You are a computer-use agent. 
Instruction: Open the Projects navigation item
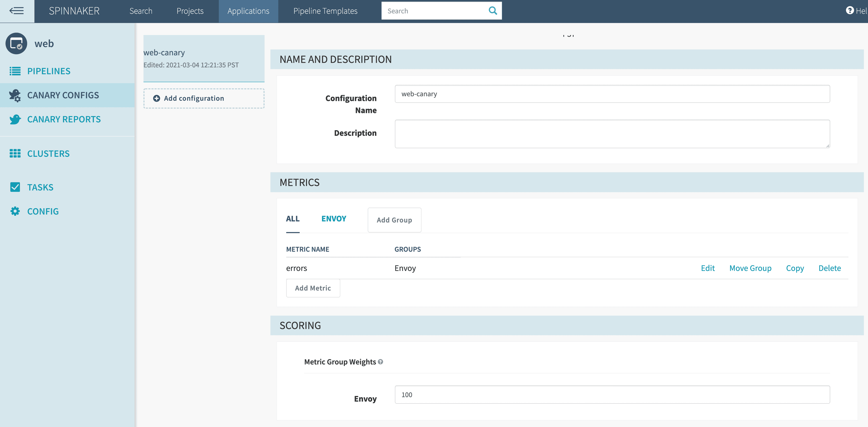[190, 11]
